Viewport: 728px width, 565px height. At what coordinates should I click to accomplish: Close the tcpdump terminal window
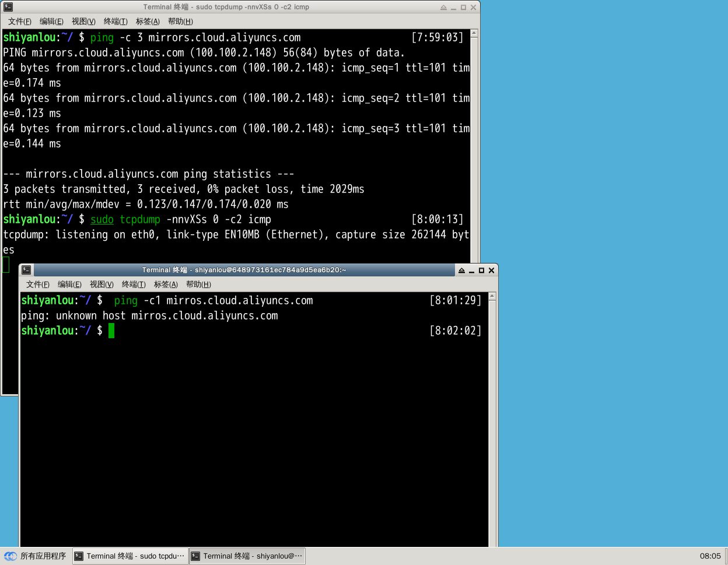click(x=473, y=8)
